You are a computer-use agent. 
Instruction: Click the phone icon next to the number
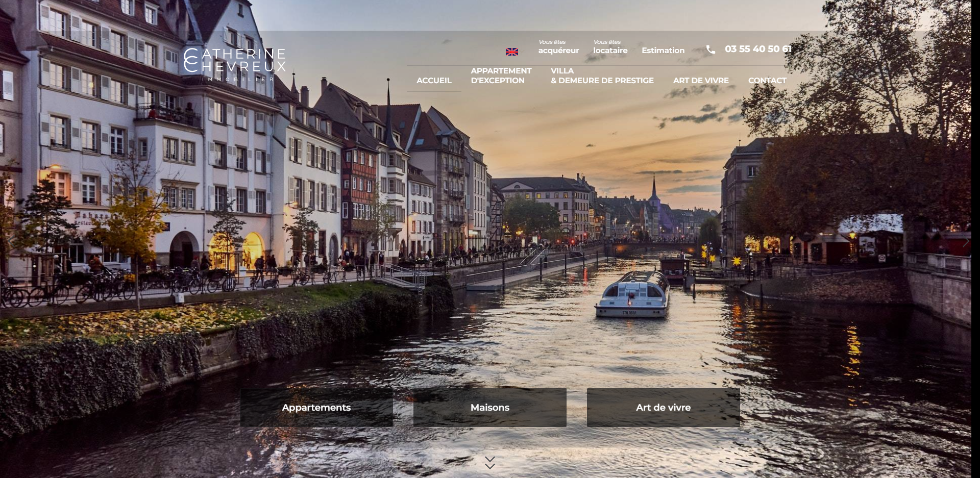click(710, 49)
